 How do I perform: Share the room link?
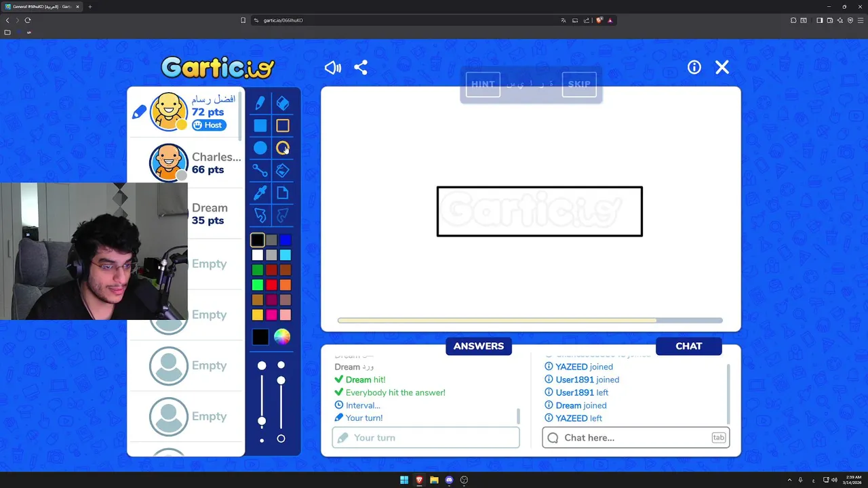(361, 67)
